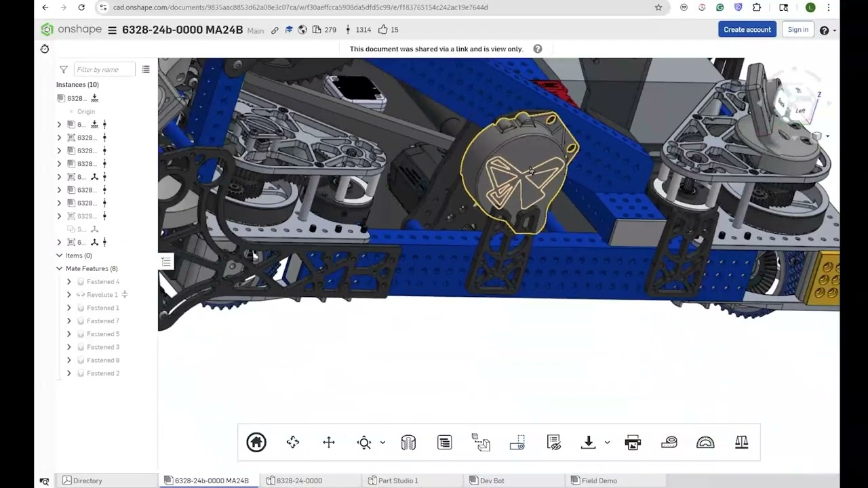
Task: Click the export download icon
Action: 589,443
